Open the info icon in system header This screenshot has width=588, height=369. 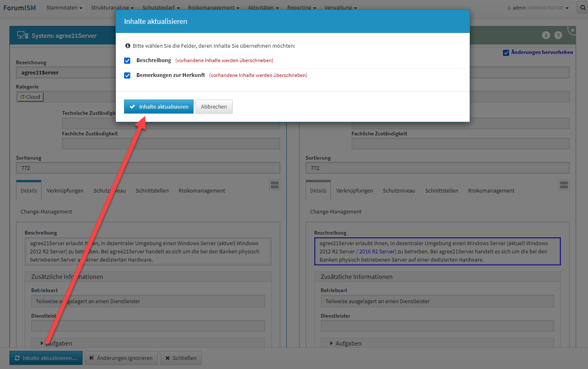[x=546, y=35]
